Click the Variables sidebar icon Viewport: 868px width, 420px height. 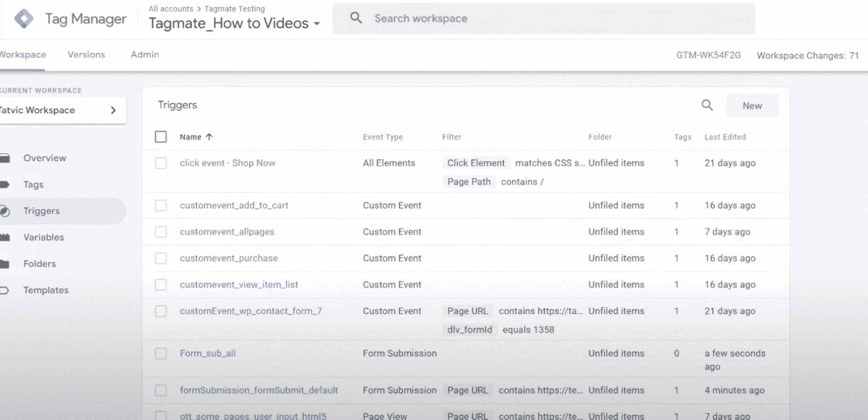(x=5, y=238)
